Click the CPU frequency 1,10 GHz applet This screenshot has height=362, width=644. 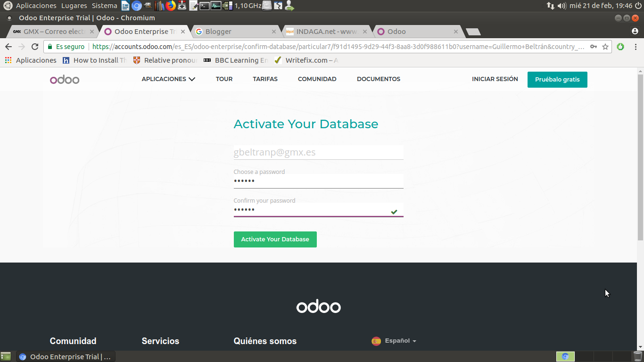click(x=242, y=6)
